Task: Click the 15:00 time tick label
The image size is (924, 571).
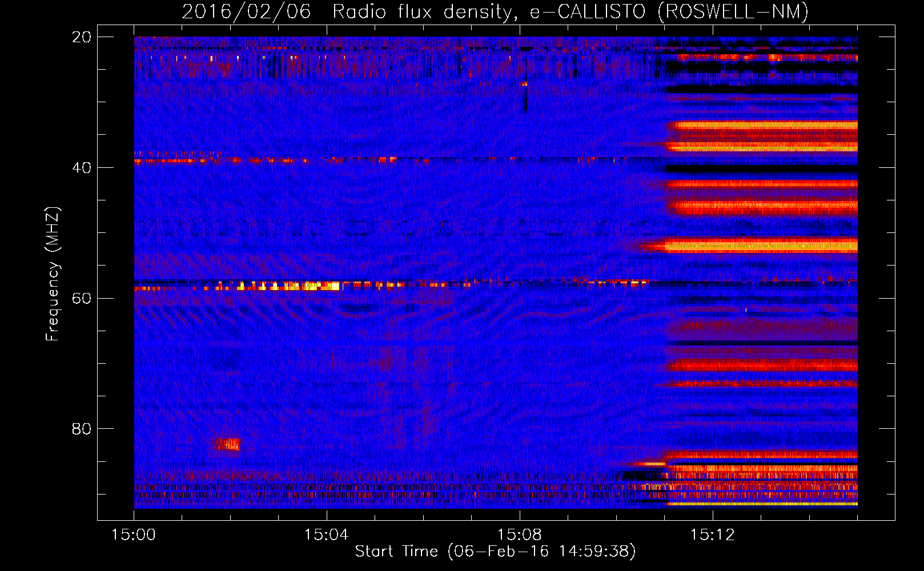Action: coord(134,535)
